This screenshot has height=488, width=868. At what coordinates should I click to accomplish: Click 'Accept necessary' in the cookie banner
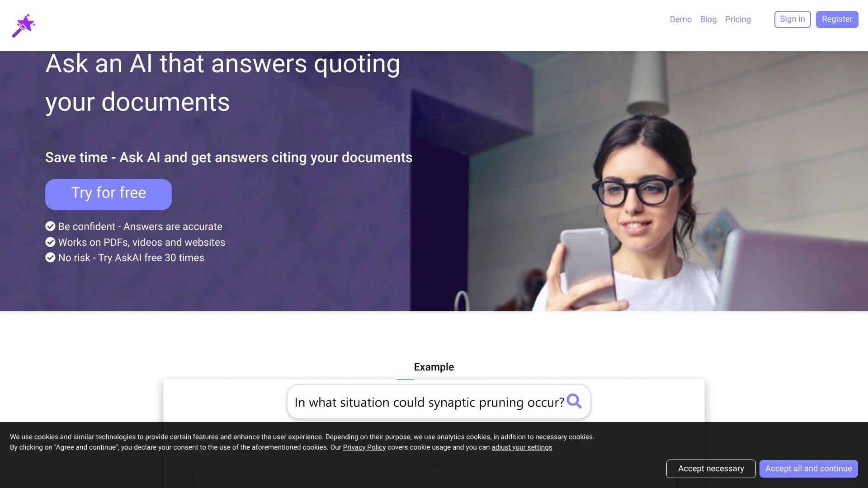click(x=711, y=469)
